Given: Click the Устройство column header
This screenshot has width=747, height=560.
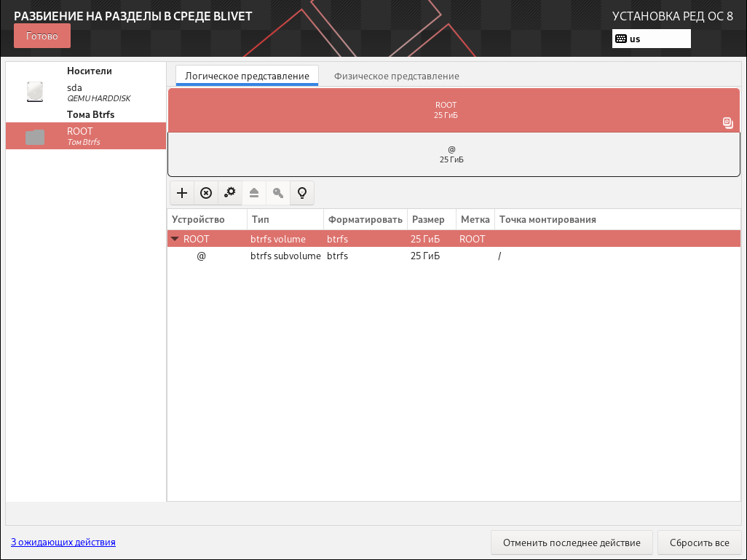Looking at the screenshot, I should click(x=207, y=220).
